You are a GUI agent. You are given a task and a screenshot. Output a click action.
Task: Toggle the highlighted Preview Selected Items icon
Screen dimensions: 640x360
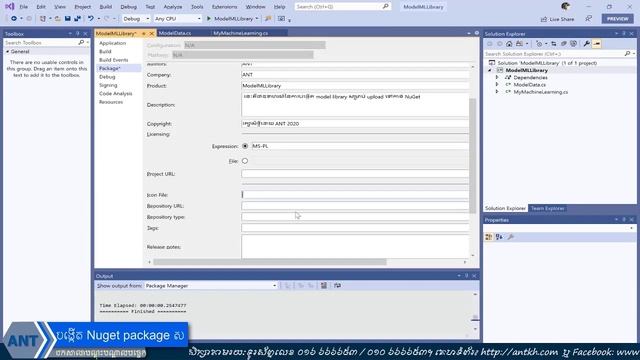[x=597, y=44]
